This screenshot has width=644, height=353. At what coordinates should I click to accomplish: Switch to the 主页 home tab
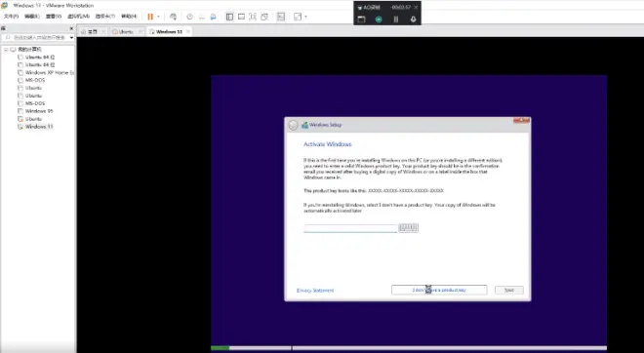[91, 31]
